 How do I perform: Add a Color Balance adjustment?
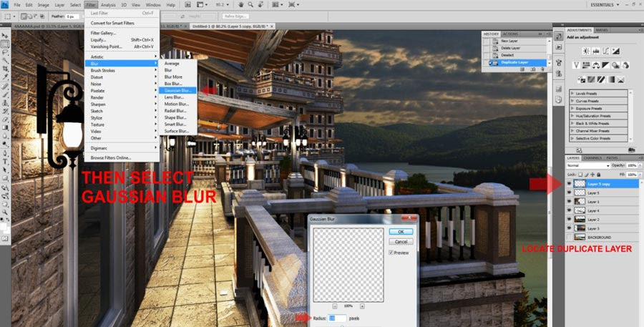click(596, 65)
